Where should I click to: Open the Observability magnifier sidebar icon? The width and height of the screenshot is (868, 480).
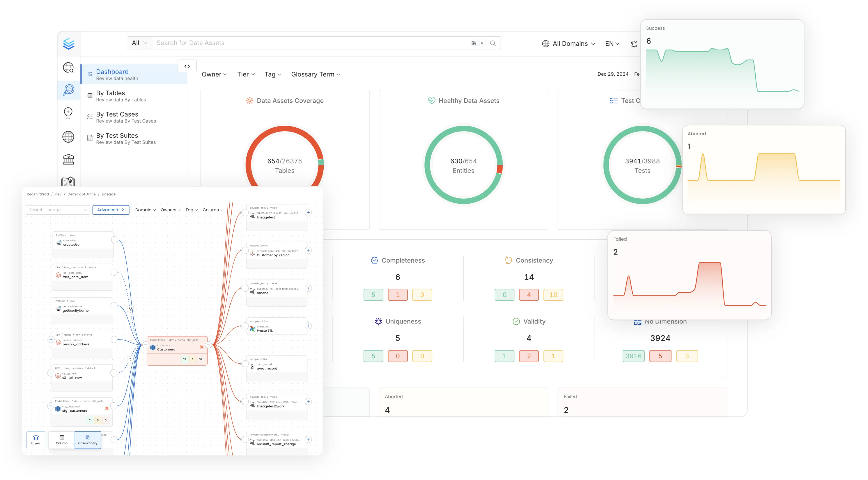[68, 90]
